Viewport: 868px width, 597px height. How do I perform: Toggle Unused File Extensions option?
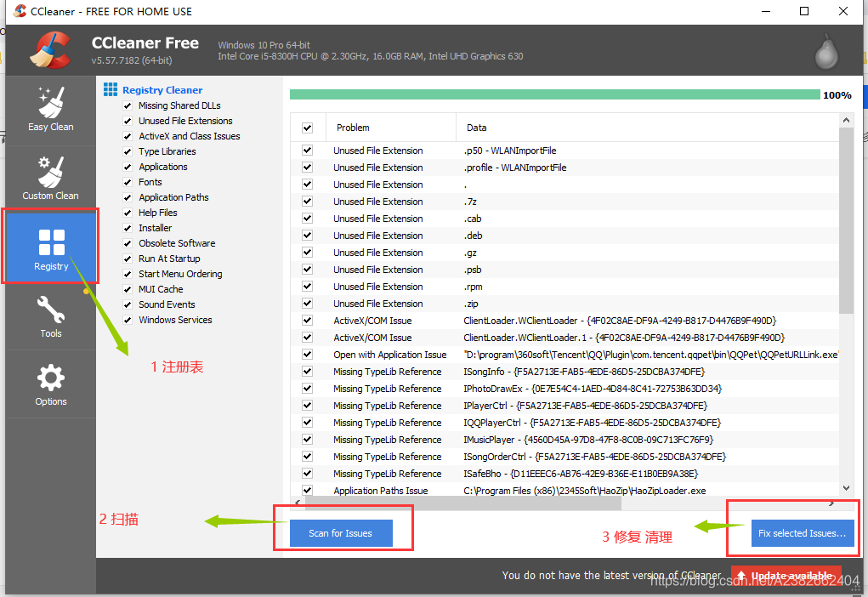(128, 121)
